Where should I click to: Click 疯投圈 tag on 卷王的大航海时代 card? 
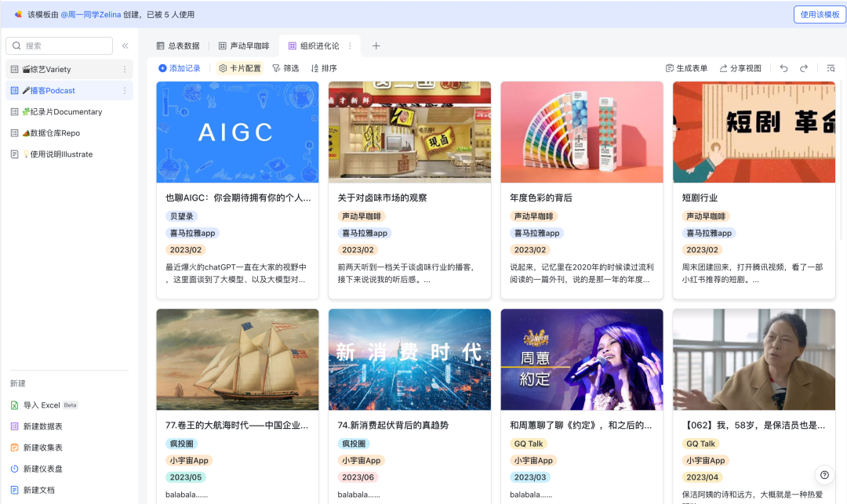[x=181, y=444]
